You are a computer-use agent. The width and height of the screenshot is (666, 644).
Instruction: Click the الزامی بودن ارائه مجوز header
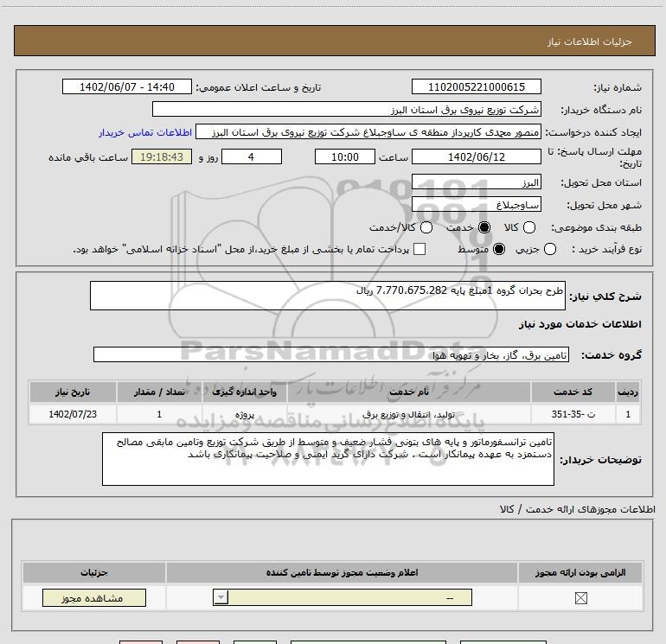click(580, 572)
